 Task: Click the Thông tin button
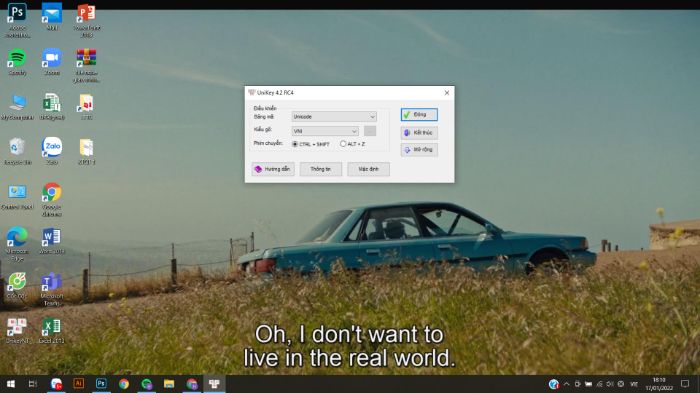tap(321, 169)
